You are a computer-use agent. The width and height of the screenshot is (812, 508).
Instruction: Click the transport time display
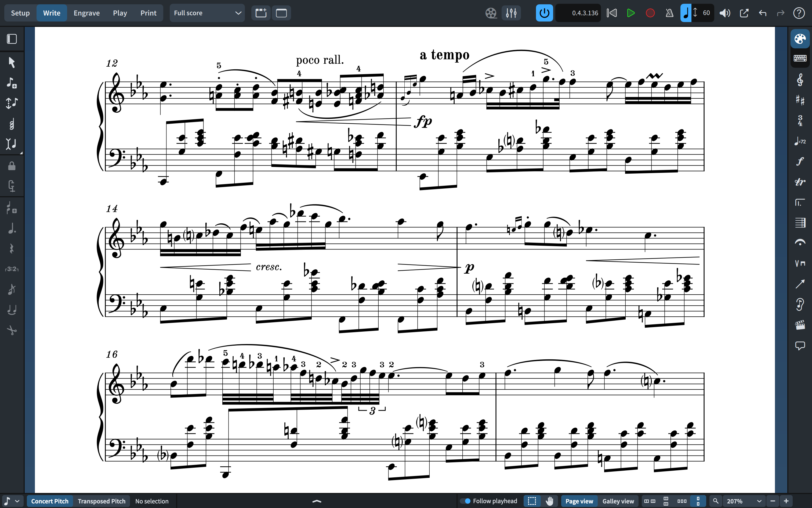coord(578,13)
